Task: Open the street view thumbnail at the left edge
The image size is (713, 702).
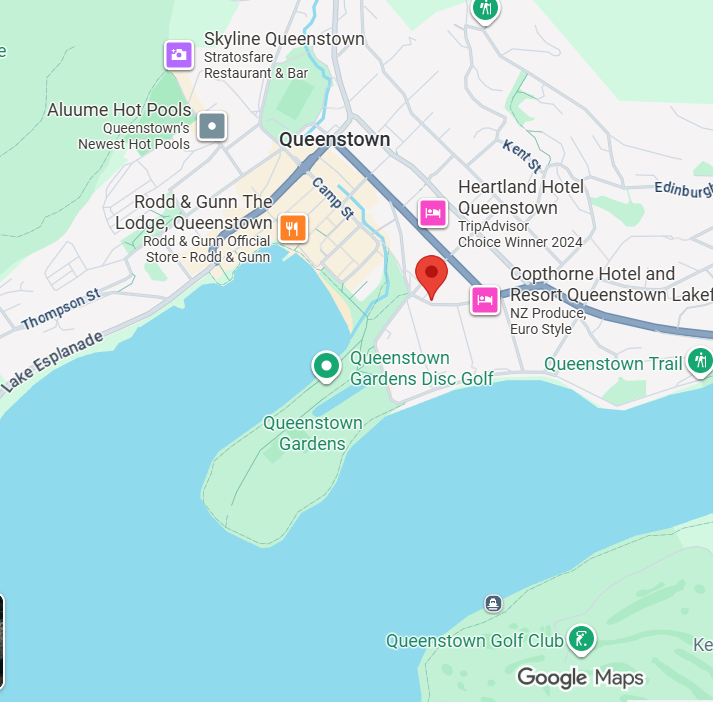Action: [2, 642]
